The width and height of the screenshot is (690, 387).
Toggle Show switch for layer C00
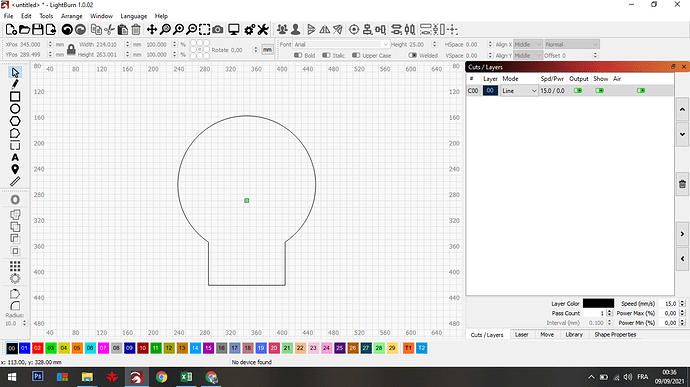tap(599, 91)
